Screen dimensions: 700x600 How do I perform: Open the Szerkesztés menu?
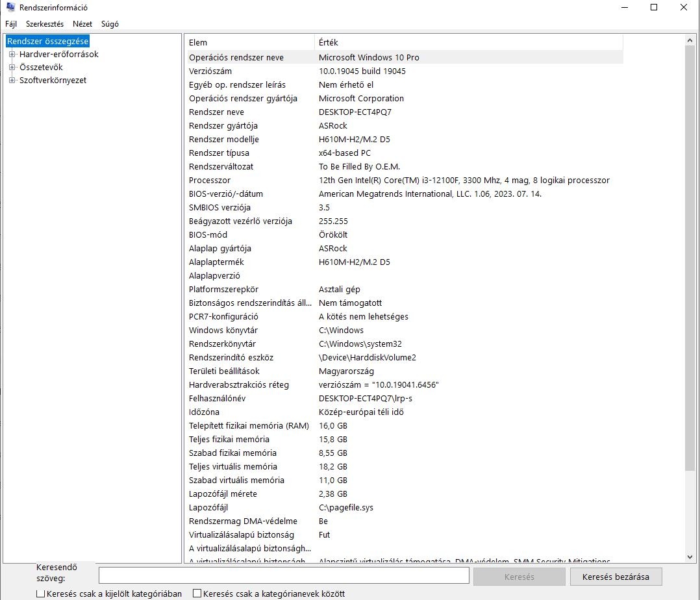tap(45, 24)
